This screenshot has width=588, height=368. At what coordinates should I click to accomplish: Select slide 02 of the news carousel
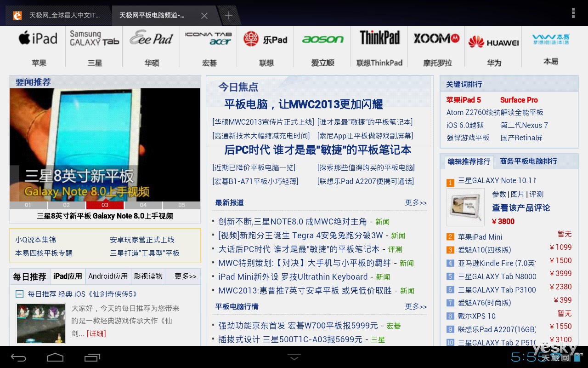click(x=67, y=205)
